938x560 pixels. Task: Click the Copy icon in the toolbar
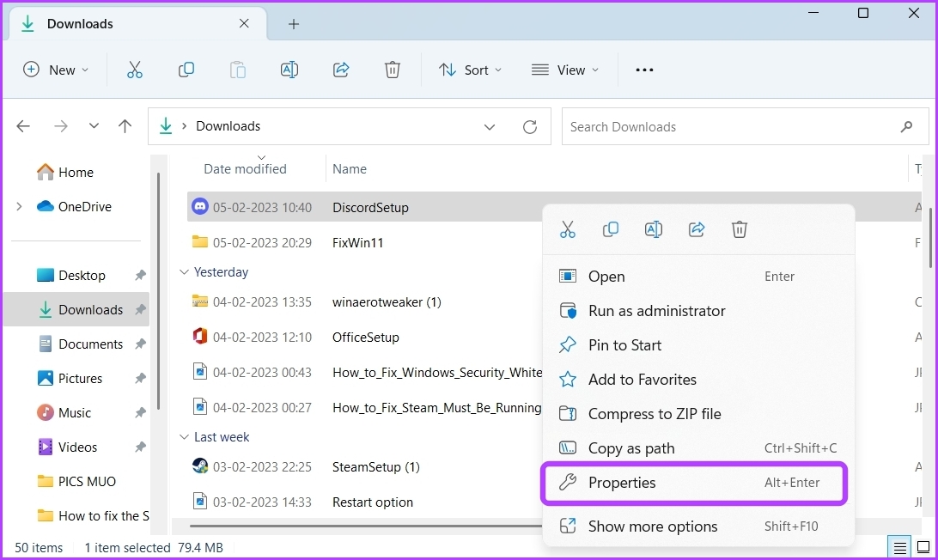(186, 70)
